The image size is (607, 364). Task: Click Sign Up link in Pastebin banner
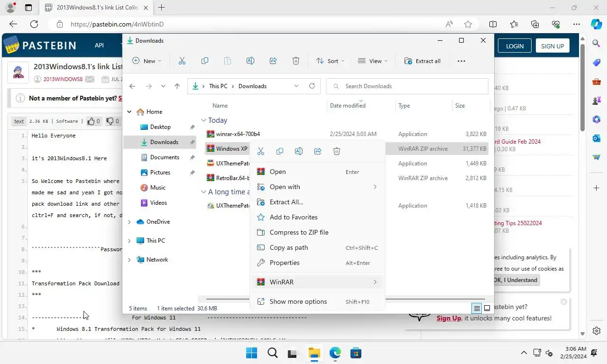coord(449,318)
